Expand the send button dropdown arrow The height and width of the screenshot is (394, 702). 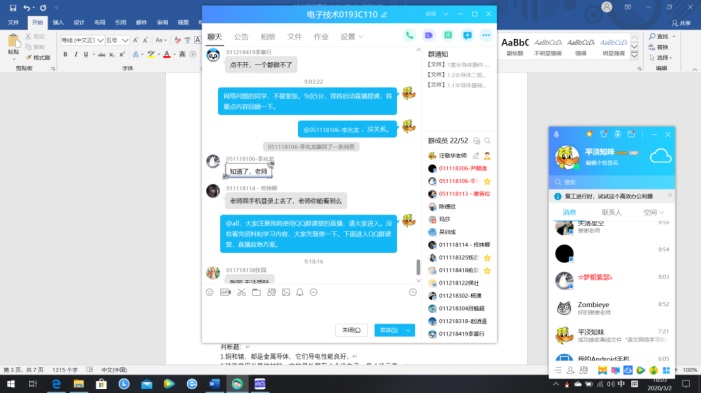coord(408,330)
